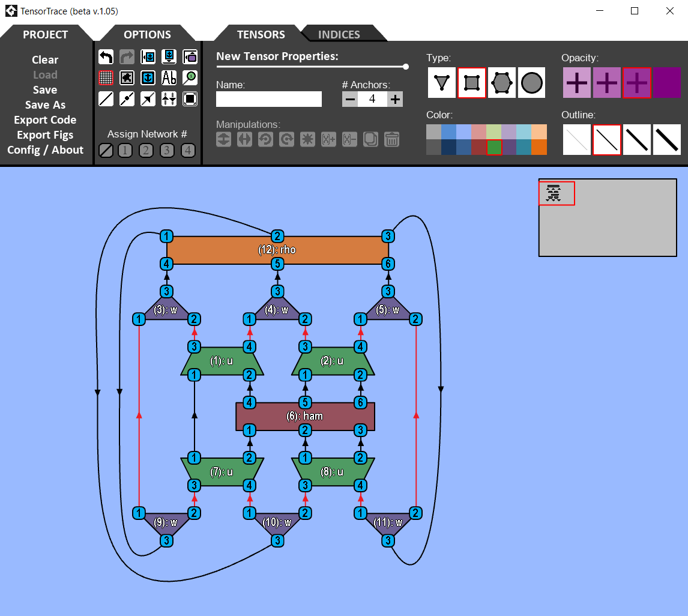Assign network number 3
The height and width of the screenshot is (616, 688).
(x=167, y=151)
